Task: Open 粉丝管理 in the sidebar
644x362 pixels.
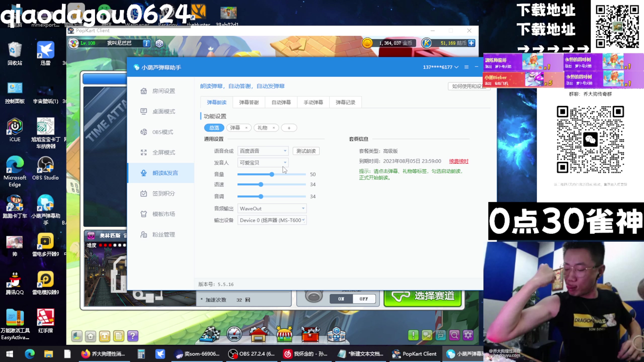Action: coord(161,235)
